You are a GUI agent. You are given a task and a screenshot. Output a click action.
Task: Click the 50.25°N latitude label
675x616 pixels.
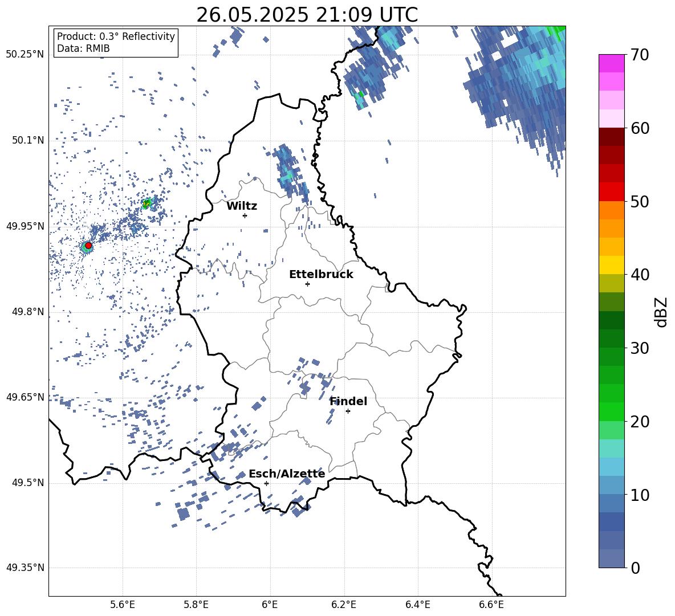(25, 55)
